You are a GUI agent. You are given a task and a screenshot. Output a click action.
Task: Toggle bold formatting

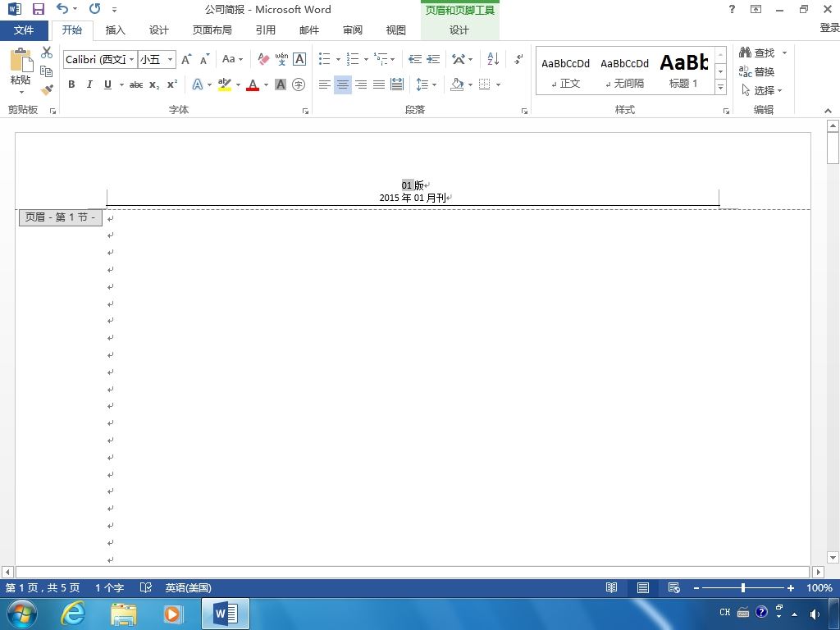pos(71,84)
